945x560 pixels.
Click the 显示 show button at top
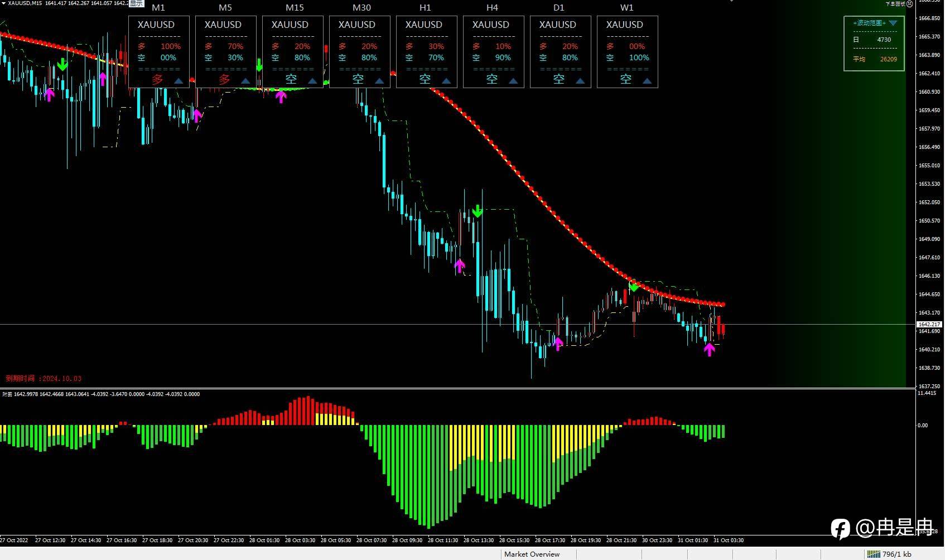pyautogui.click(x=136, y=3)
